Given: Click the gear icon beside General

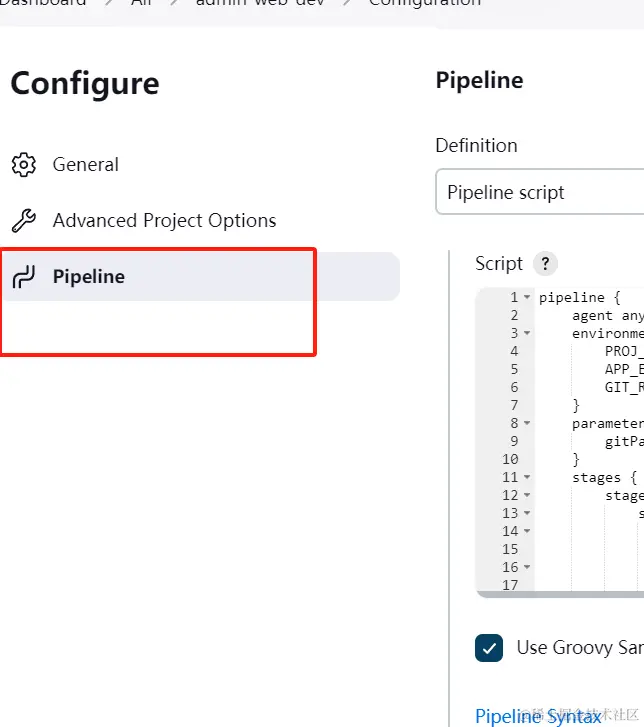Looking at the screenshot, I should tap(24, 165).
